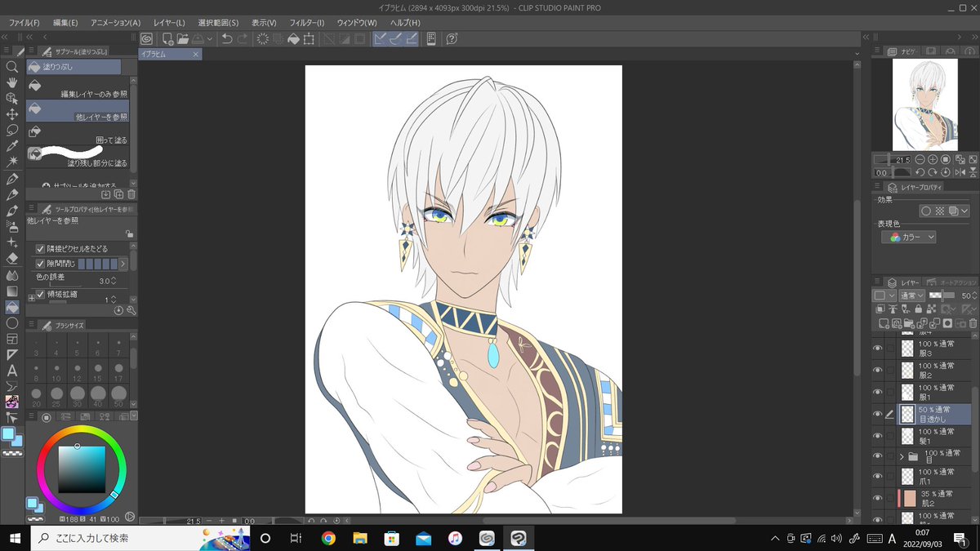980x551 pixels.
Task: Hide the 爪1 layer
Action: click(878, 477)
